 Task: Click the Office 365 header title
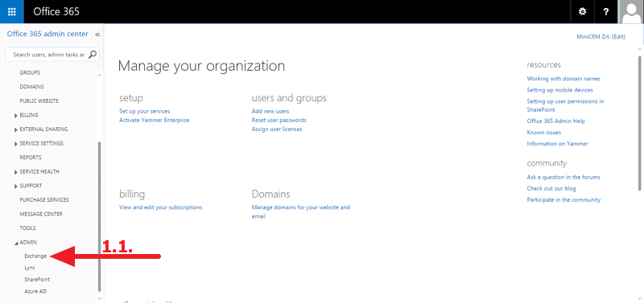pos(56,11)
